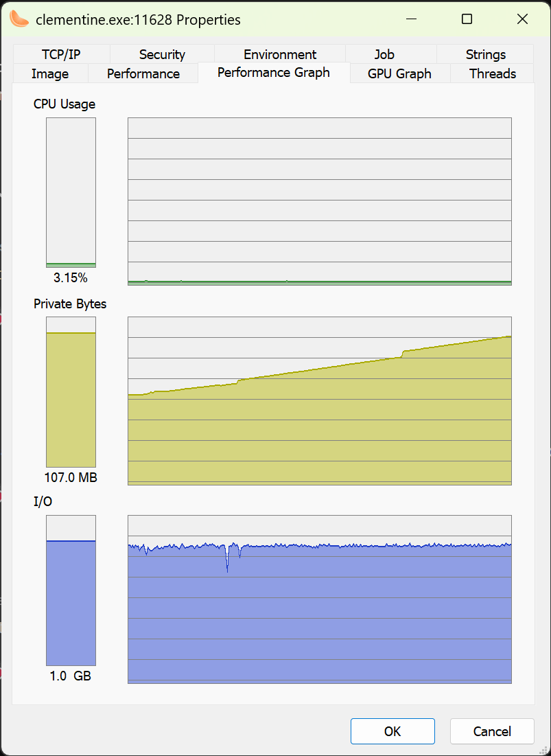
Task: Click the 3.15% CPU value
Action: tap(71, 278)
